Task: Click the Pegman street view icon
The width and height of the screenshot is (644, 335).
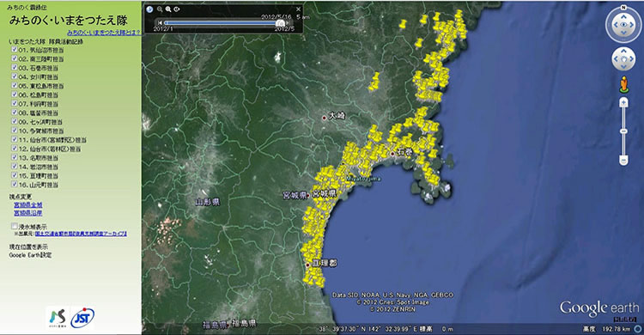Action: [624, 84]
